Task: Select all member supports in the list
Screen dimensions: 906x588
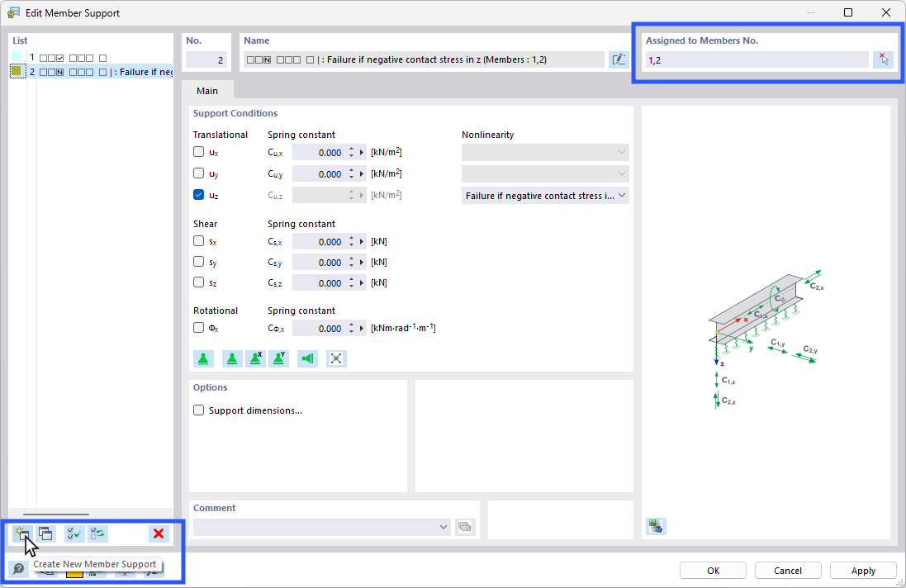Action: tap(73, 533)
